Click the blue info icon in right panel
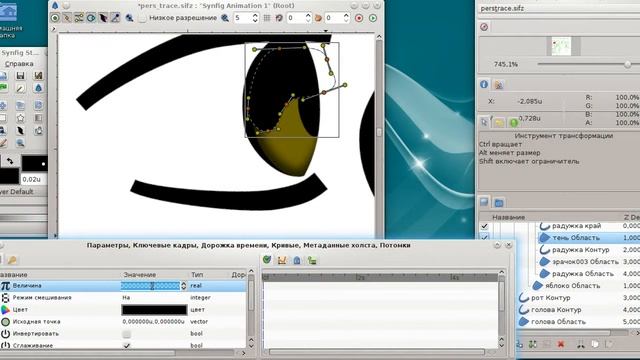 point(484,84)
